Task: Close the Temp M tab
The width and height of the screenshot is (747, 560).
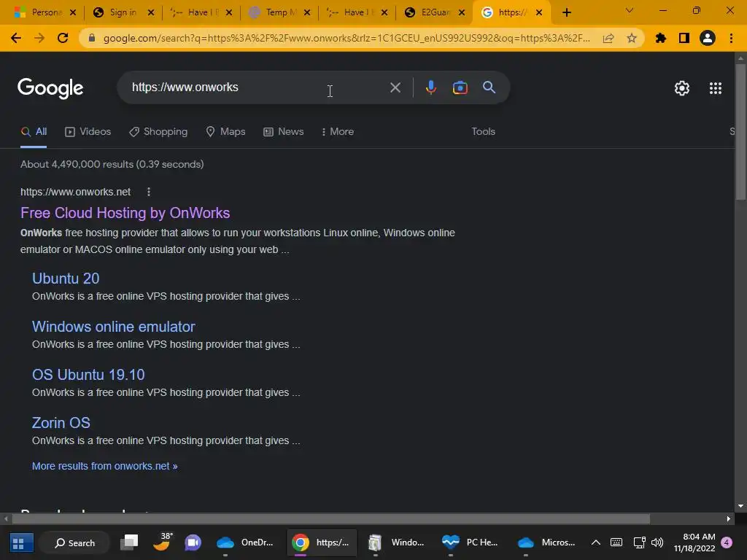Action: point(307,12)
